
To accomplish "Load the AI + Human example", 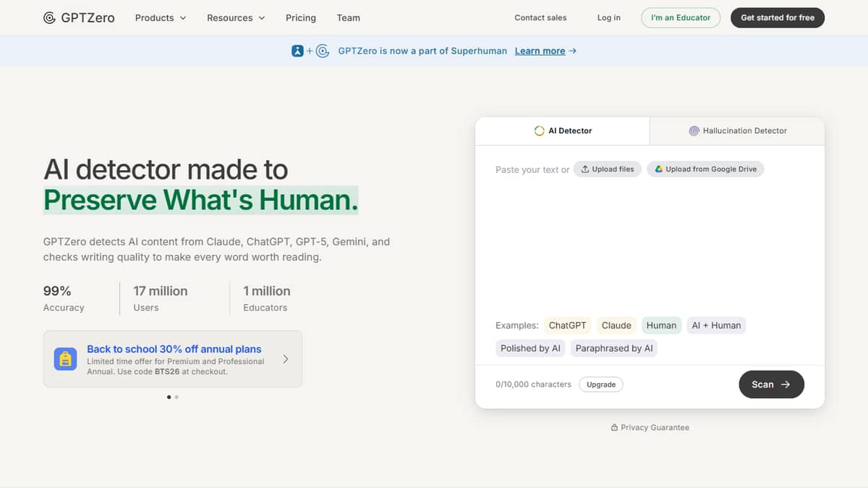I will tap(716, 326).
